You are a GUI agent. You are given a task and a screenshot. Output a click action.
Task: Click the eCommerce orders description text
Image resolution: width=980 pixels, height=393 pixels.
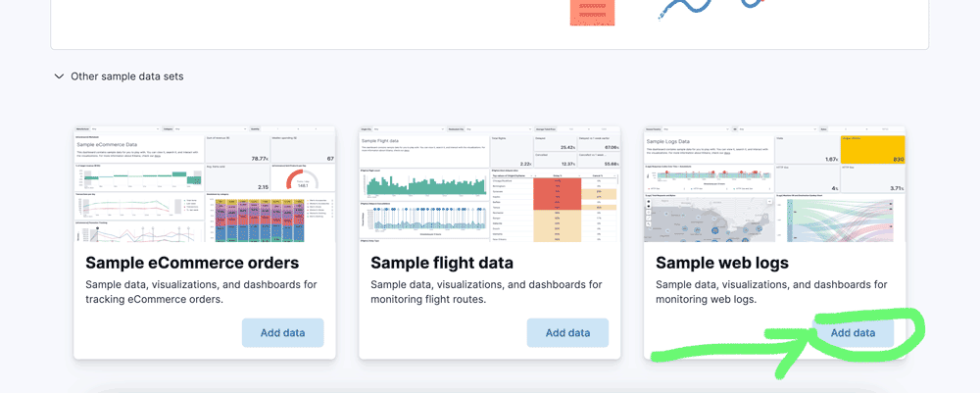point(201,292)
